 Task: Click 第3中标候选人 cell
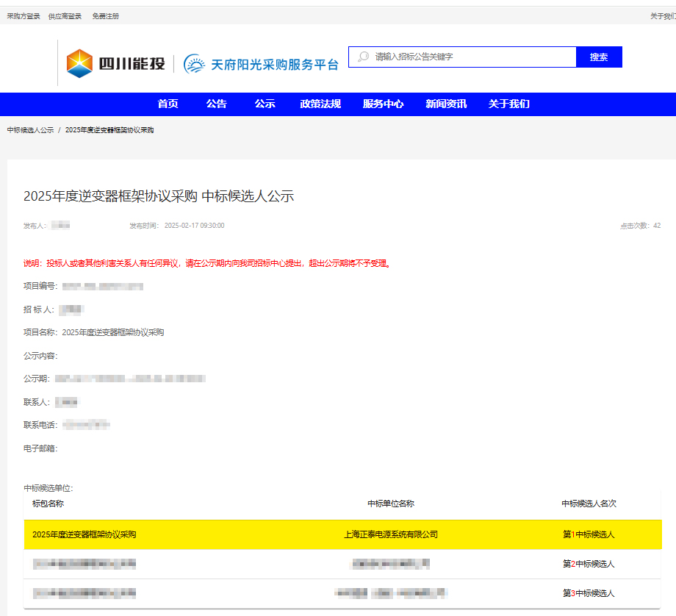coord(589,593)
